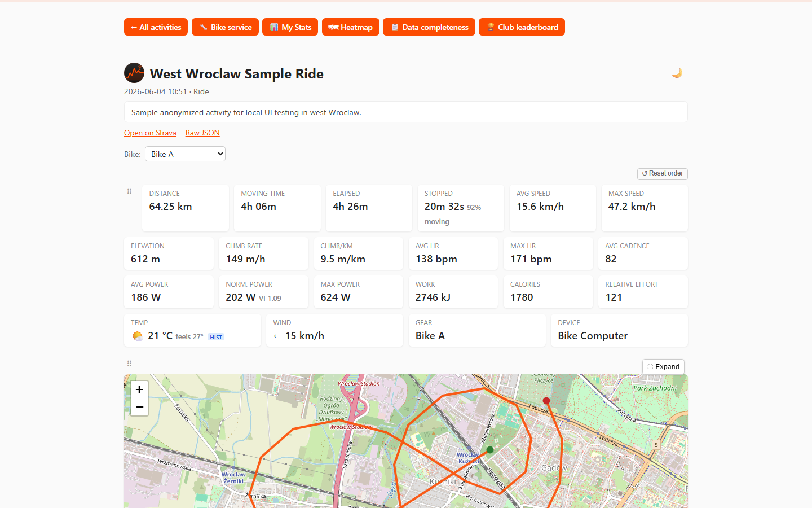Viewport: 812px width, 508px height.
Task: Select the Calories 1780 value
Action: pyautogui.click(x=522, y=297)
